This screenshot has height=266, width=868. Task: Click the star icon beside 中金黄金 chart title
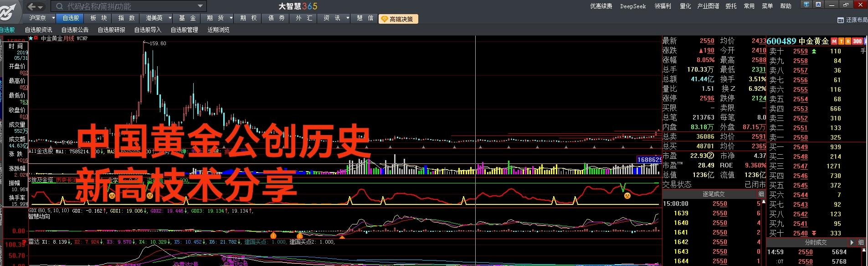(x=31, y=38)
